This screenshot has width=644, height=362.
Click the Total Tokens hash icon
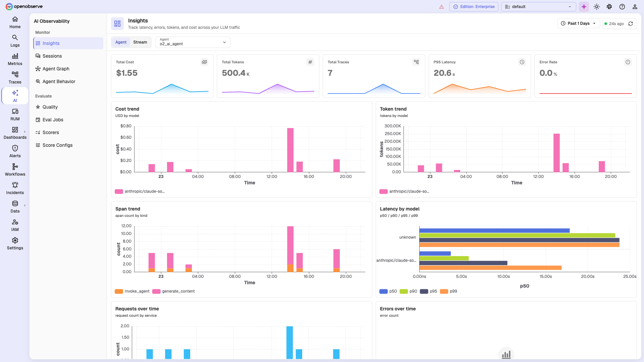[310, 62]
